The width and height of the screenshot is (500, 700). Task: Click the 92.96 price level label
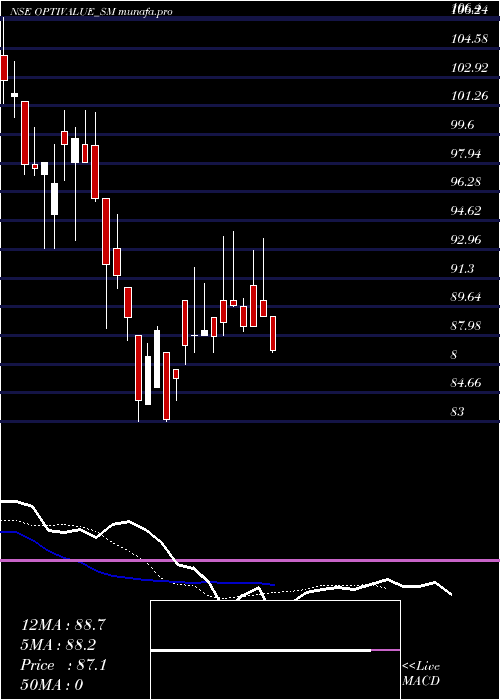[466, 240]
